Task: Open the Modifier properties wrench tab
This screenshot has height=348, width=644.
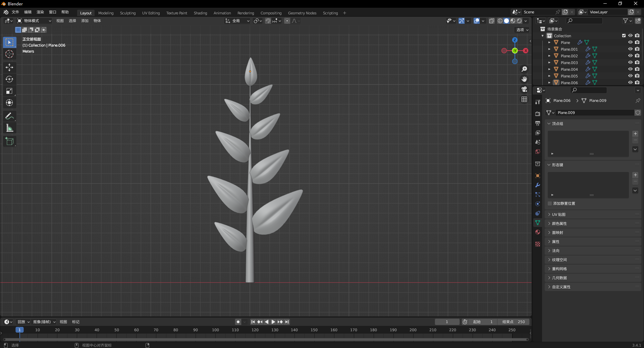Action: [538, 185]
